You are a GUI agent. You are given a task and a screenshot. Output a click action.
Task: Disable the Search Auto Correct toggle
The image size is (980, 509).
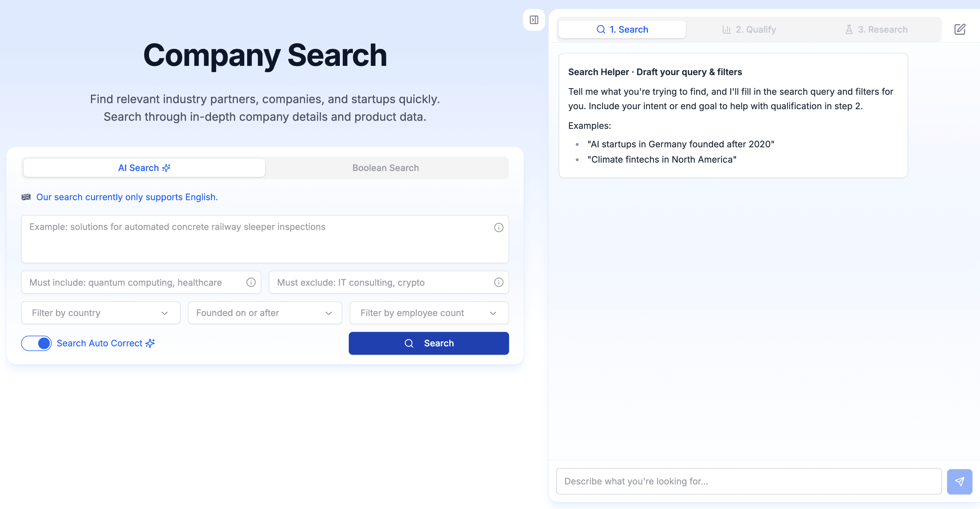tap(36, 343)
